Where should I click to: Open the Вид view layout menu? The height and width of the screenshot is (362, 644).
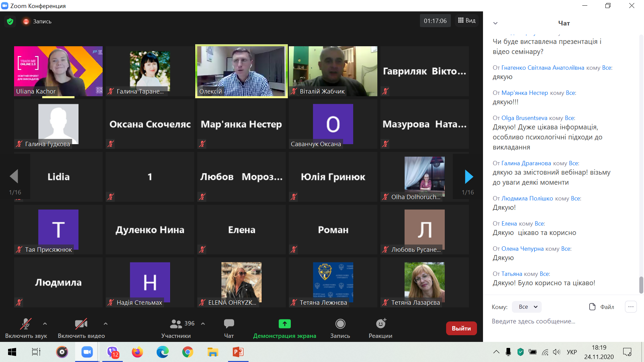click(x=467, y=20)
